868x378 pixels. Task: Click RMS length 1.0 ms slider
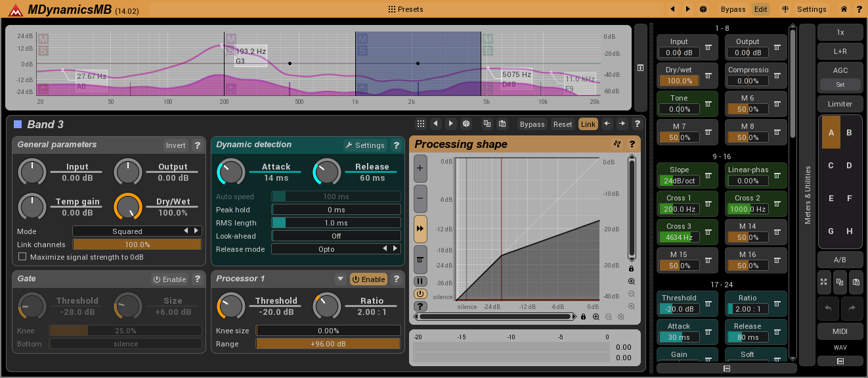(x=336, y=223)
